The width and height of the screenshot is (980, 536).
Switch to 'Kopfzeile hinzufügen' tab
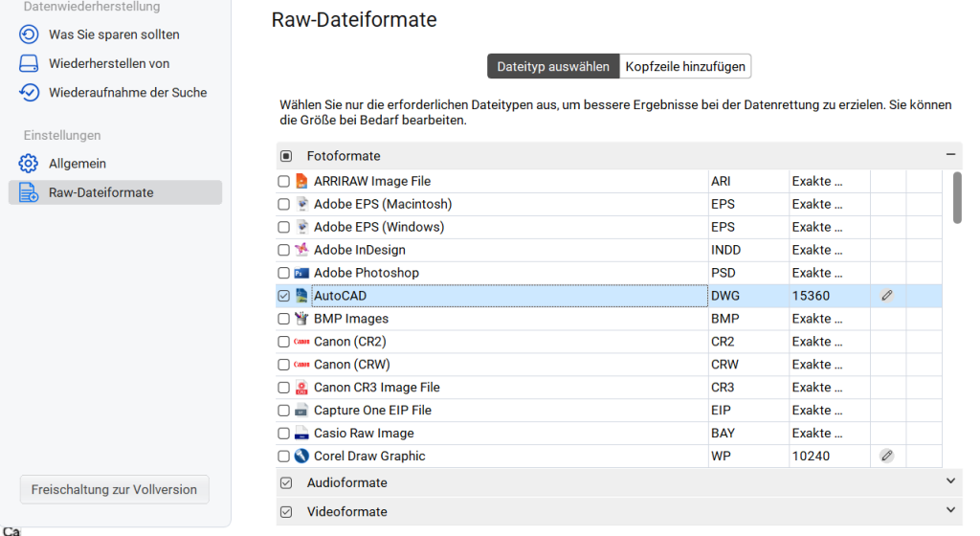coord(685,66)
